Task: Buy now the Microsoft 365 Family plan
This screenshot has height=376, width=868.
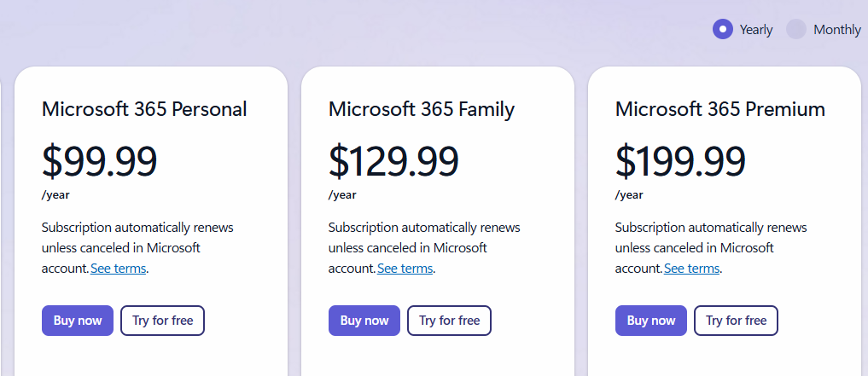Action: (364, 321)
